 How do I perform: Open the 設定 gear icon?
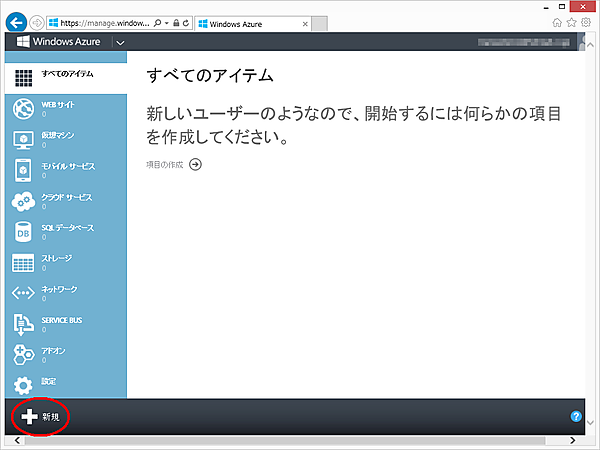coord(22,385)
